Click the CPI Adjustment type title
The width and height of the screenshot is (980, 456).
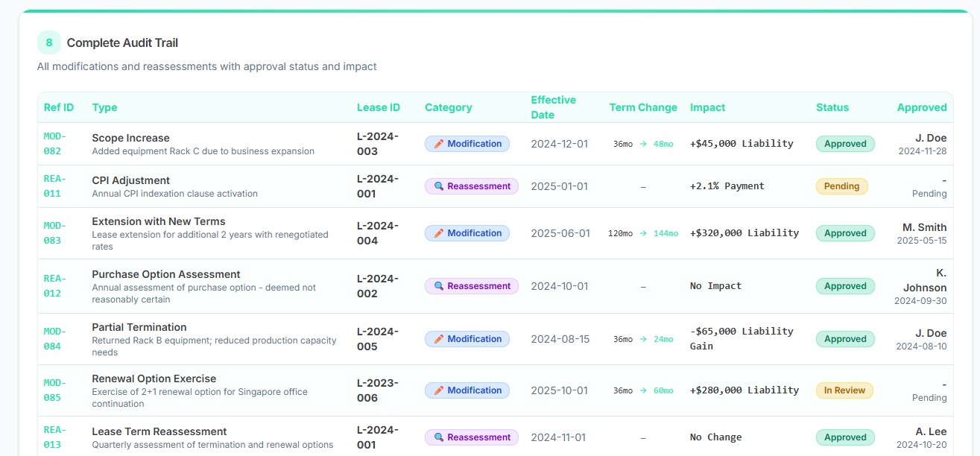point(130,180)
